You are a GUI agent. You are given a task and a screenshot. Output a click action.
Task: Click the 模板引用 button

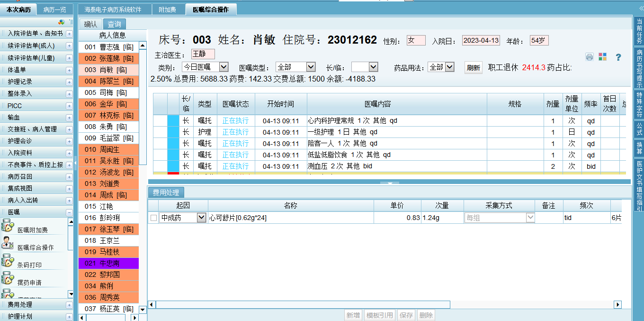point(380,315)
